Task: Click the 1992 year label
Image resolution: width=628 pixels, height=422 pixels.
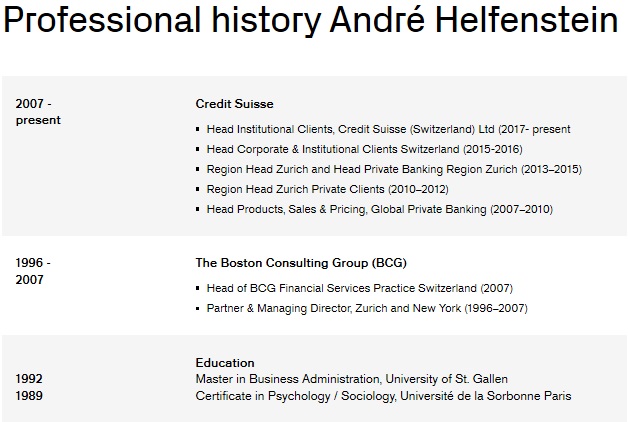Action: 29,379
